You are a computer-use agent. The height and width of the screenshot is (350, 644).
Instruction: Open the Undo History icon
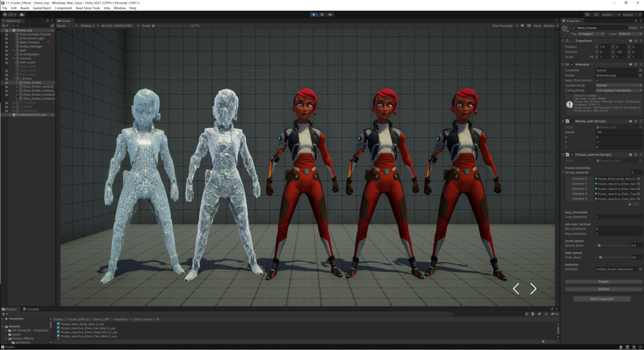click(x=588, y=14)
